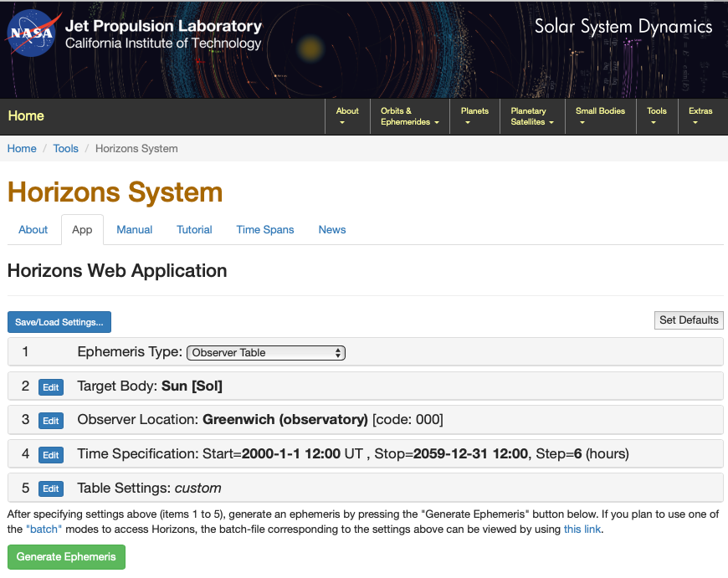Click Stop=2059-12-31 12:00 time value
Viewport: 728px width, 578px height.
click(451, 453)
